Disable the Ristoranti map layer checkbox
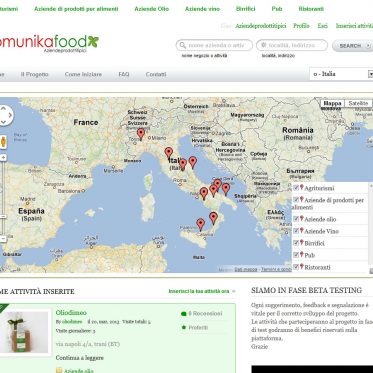Screen dimensions: 373x373 click(295, 267)
